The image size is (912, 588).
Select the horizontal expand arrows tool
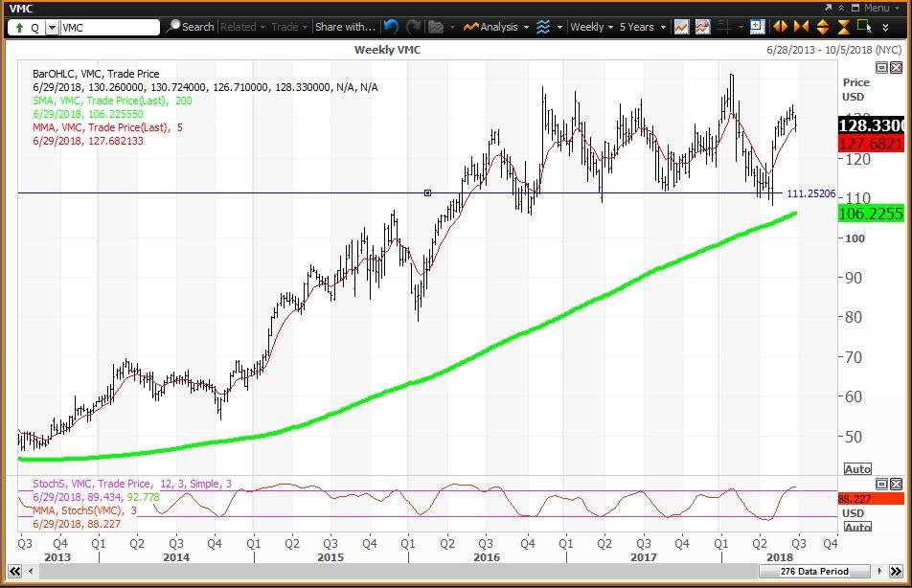click(780, 27)
